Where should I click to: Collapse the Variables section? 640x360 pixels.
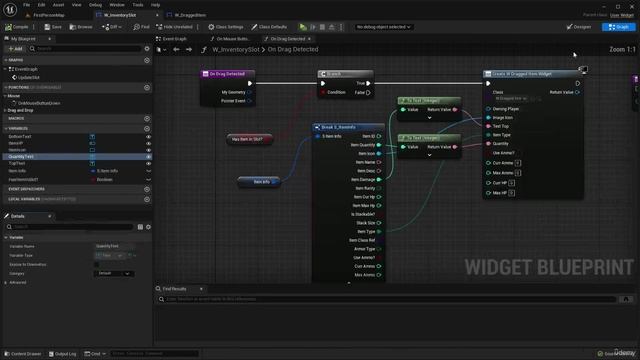(6, 129)
